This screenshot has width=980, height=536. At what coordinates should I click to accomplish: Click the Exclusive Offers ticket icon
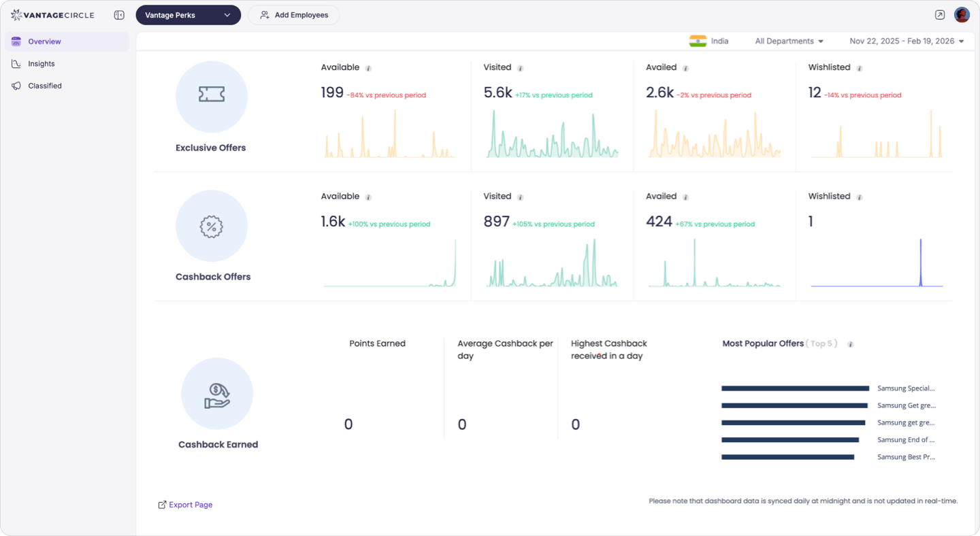coord(211,97)
